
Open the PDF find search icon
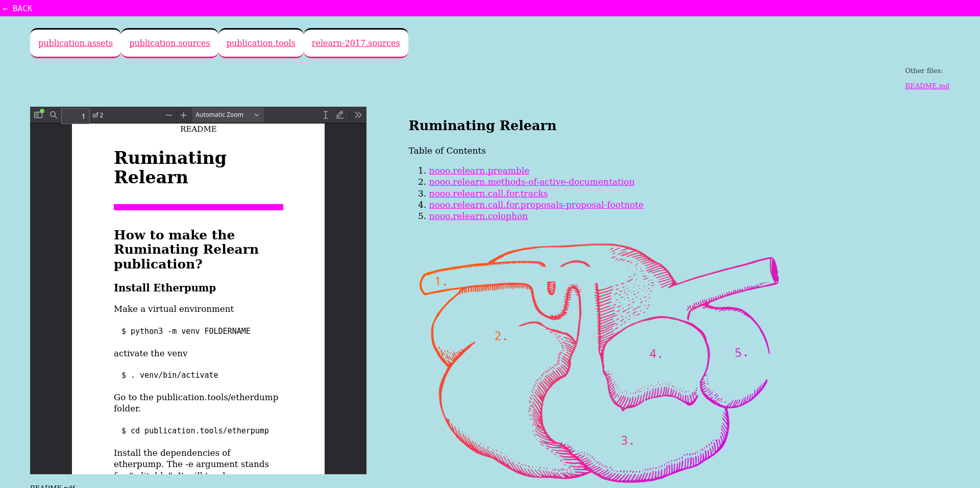(x=54, y=115)
